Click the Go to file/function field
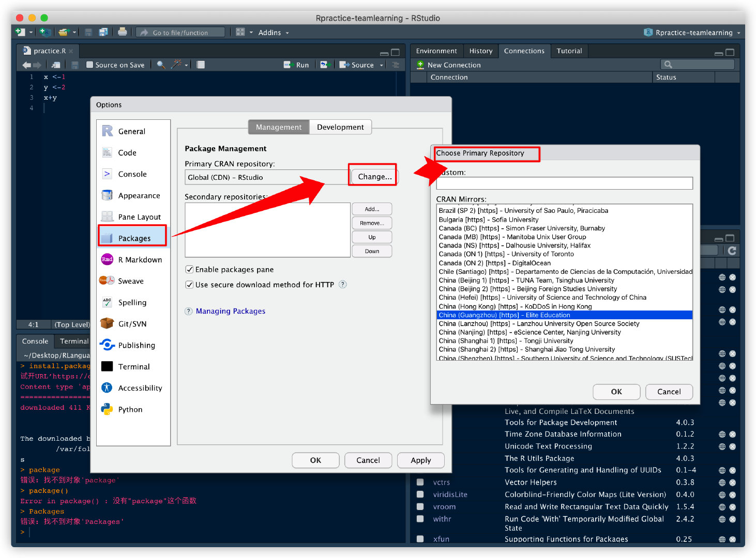756x558 pixels. click(x=180, y=33)
